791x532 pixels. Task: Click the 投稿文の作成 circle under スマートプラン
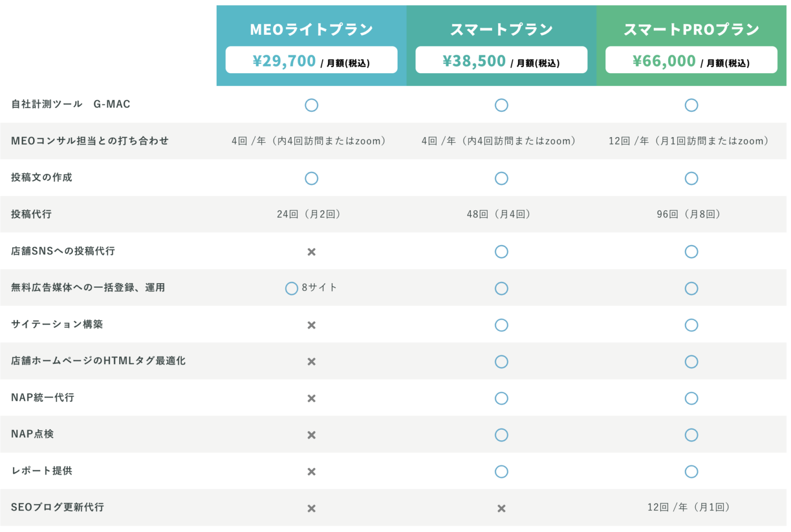pyautogui.click(x=501, y=178)
